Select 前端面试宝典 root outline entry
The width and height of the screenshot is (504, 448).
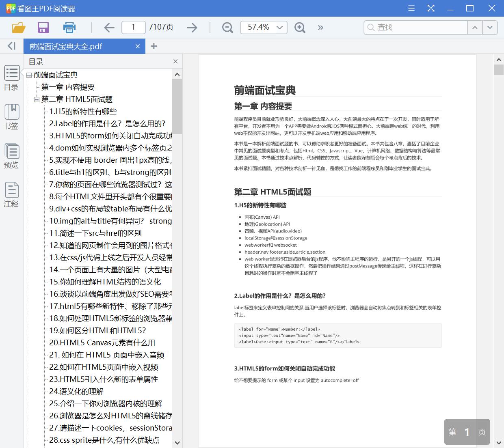click(56, 75)
